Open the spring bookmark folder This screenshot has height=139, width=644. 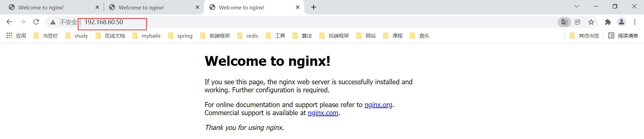(180, 36)
